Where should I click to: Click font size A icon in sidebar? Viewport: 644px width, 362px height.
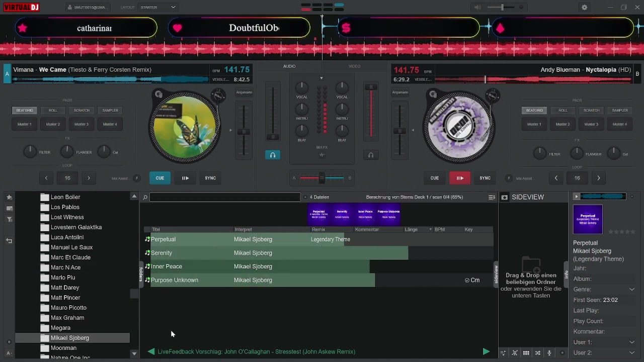click(x=9, y=353)
